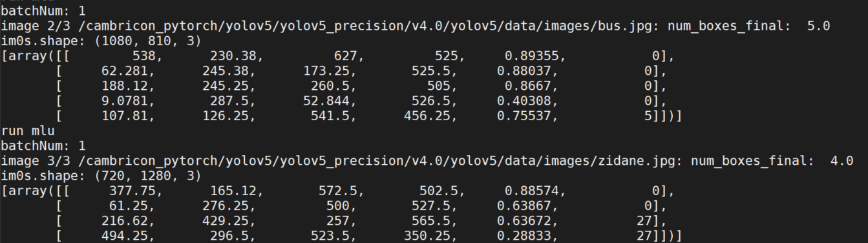
Task: Click the 'run mlu' output line
Action: (27, 131)
